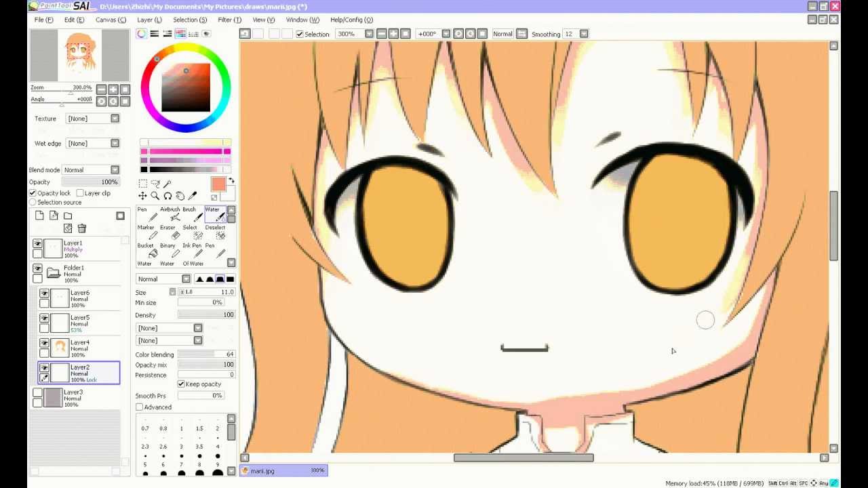Toggle the HSV slider panel

pyautogui.click(x=167, y=34)
